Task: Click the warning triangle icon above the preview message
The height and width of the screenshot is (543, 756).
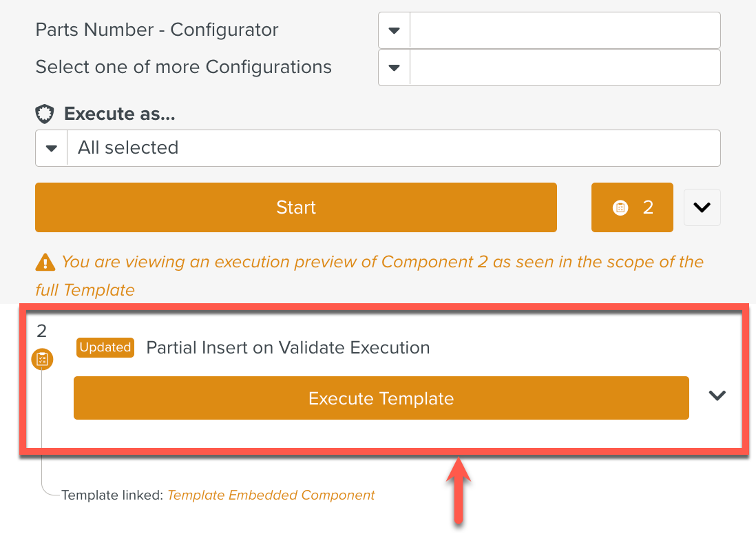Action: (x=45, y=262)
